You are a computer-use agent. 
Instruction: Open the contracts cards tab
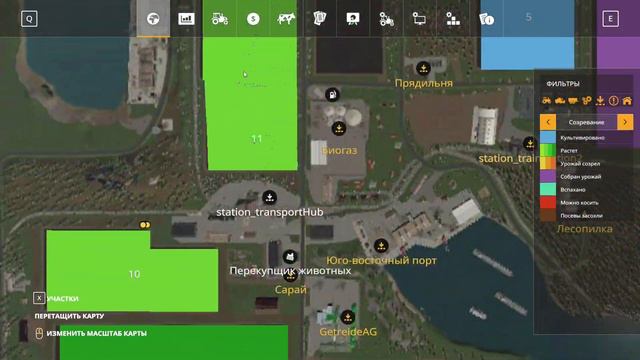320,19
